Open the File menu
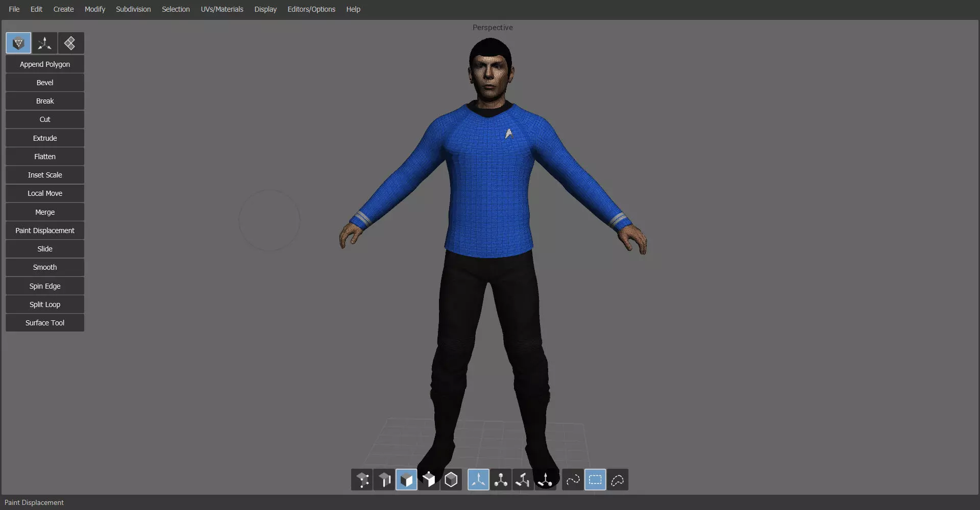980x510 pixels. (14, 9)
